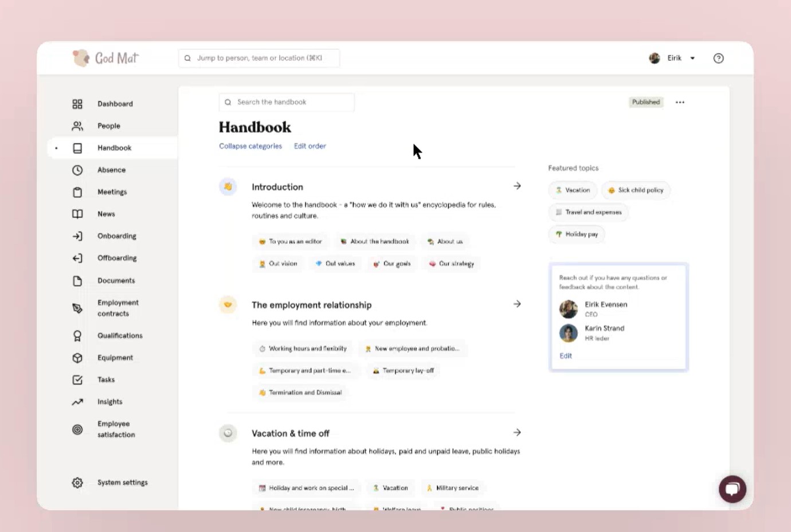Open News using the book icon
This screenshot has width=791, height=532.
[x=77, y=214]
